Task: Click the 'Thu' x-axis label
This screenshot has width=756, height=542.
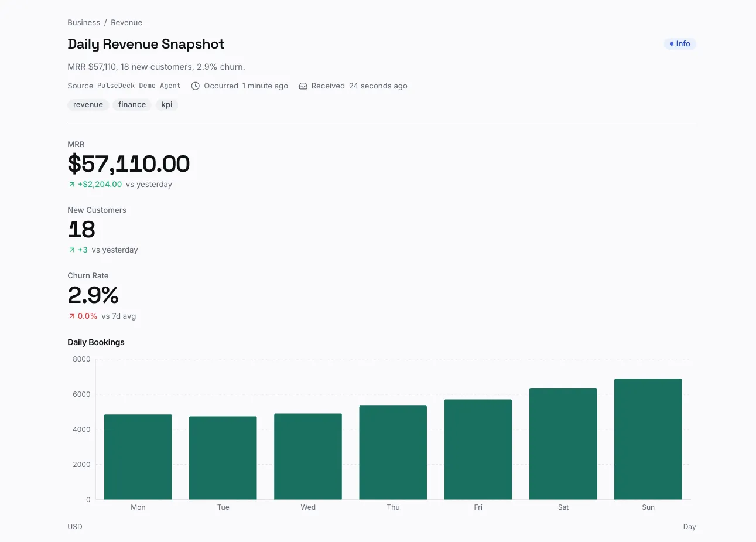Action: [394, 507]
